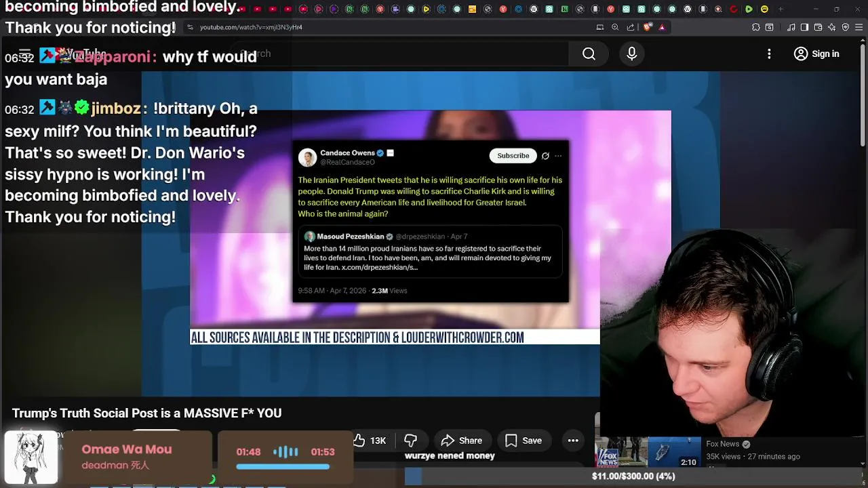
Task: Share the video via Share button
Action: pyautogui.click(x=462, y=441)
